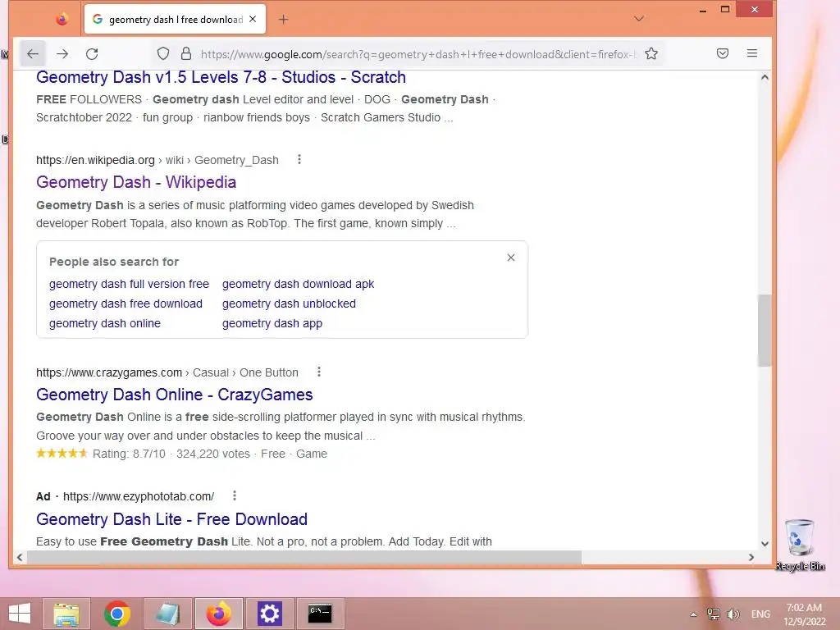The image size is (840, 630).
Task: Open the list all tabs chevron
Action: (x=638, y=19)
